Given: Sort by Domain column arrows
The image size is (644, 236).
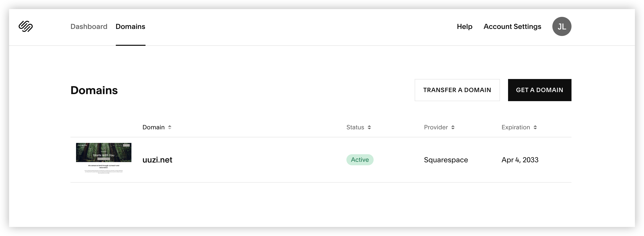Looking at the screenshot, I should tap(170, 127).
